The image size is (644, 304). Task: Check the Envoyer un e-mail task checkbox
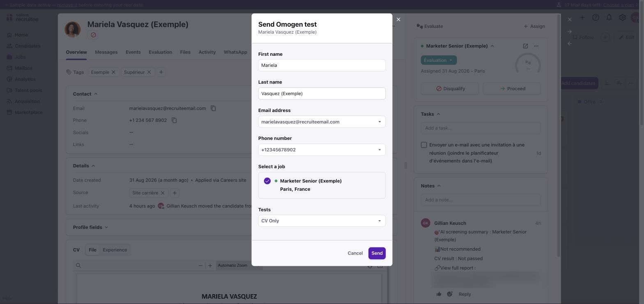click(x=424, y=145)
